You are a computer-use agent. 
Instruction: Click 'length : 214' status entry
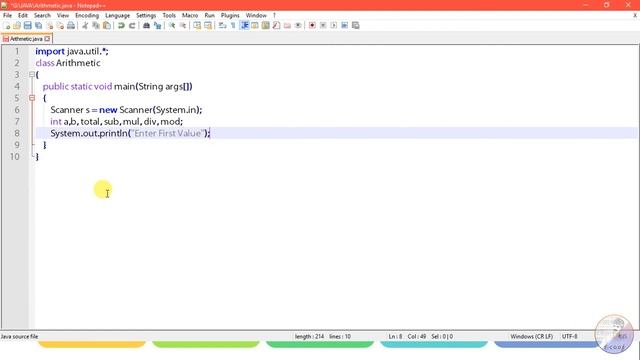pos(309,336)
